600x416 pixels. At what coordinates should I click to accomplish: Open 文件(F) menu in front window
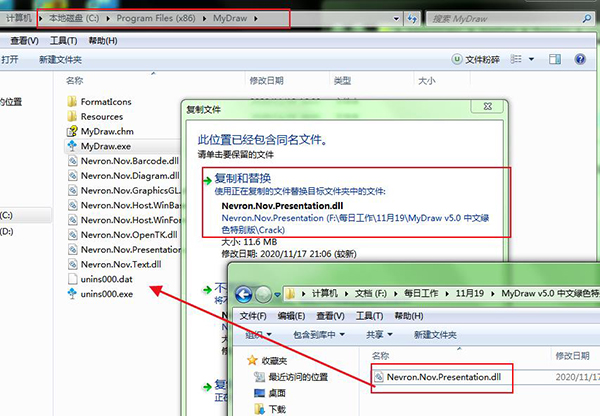pyautogui.click(x=253, y=316)
